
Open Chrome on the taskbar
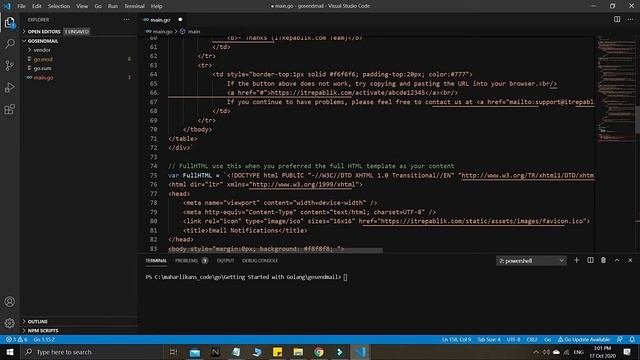(x=319, y=352)
